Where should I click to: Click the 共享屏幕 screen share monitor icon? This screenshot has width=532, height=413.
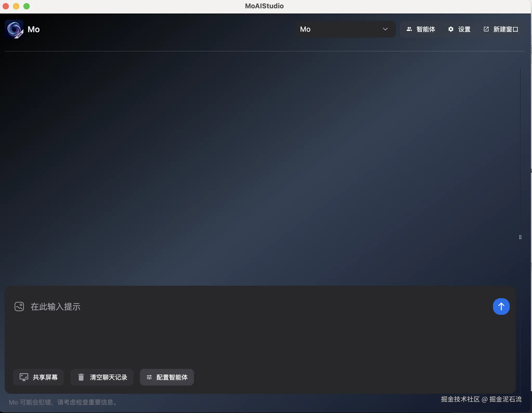point(24,377)
